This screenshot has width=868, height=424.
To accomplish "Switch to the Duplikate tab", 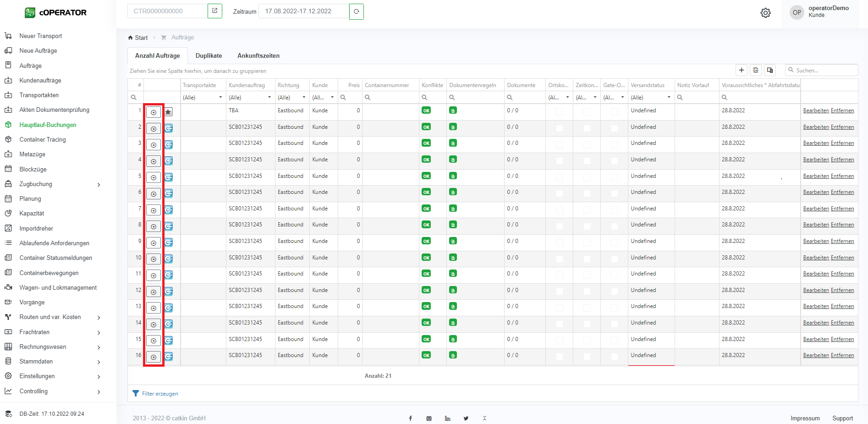I will coord(209,55).
